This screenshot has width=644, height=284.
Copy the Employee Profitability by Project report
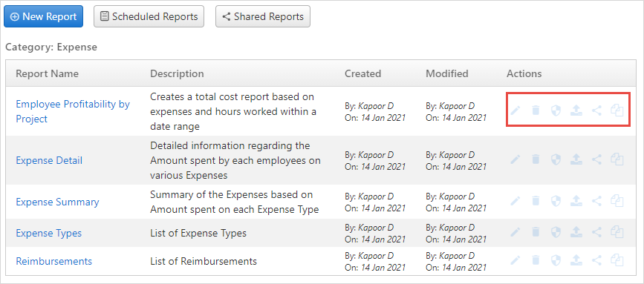click(x=617, y=110)
